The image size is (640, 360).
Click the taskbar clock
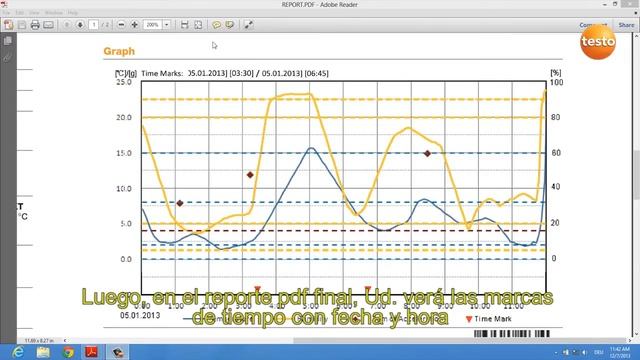tap(620, 352)
